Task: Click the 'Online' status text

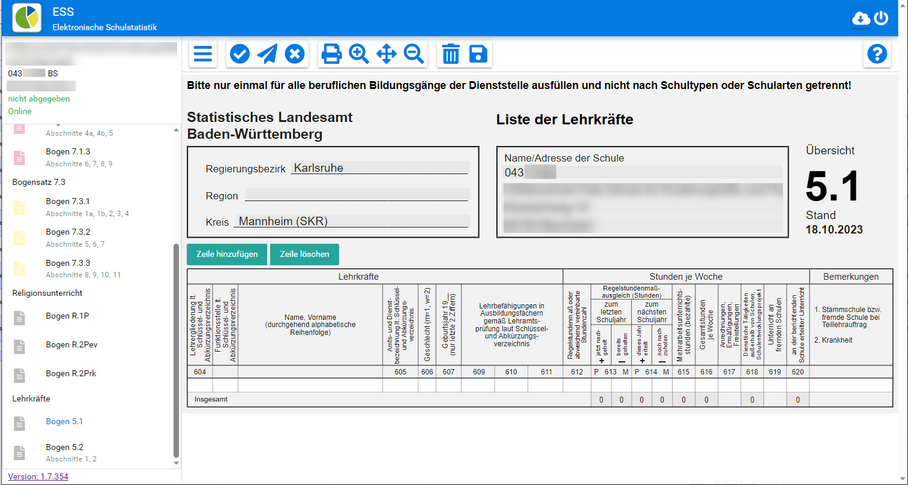Action: (x=20, y=111)
